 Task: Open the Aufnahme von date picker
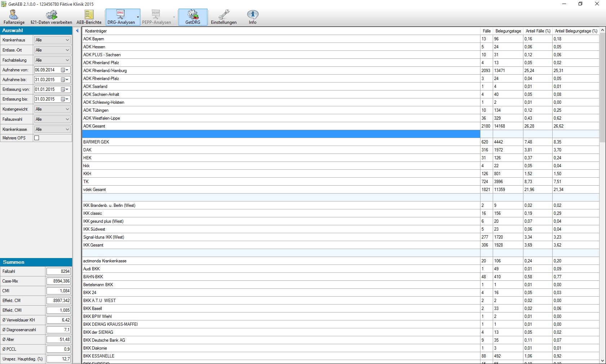(x=65, y=70)
